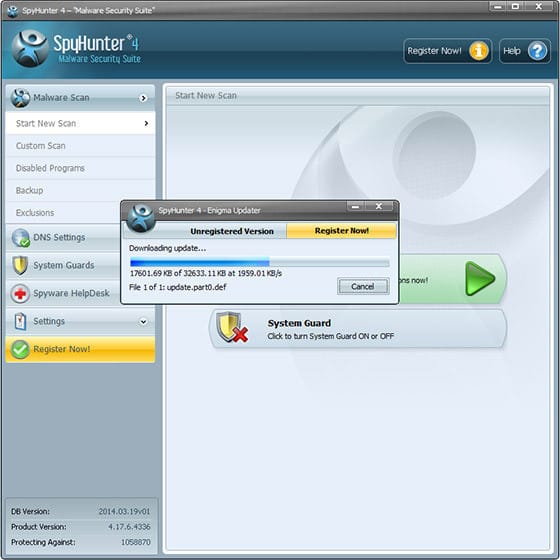
Task: Minimize the Enigma Updater dialog
Action: pyautogui.click(x=355, y=206)
